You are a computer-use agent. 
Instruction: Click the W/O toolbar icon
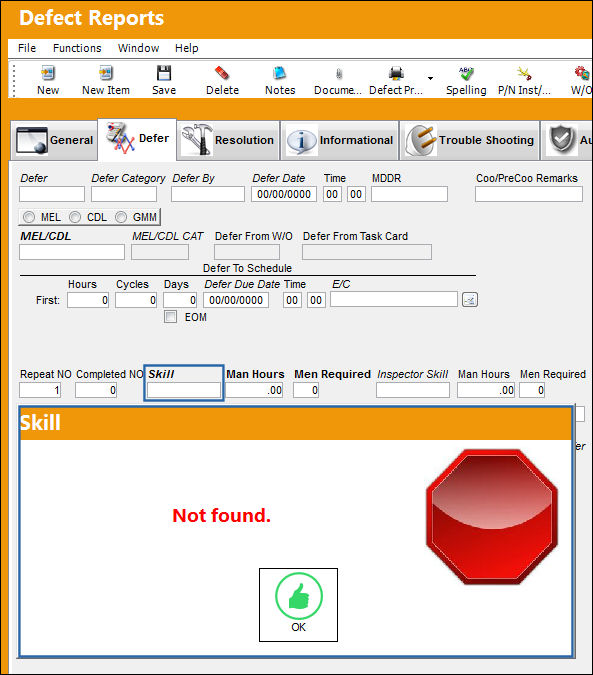tap(582, 73)
